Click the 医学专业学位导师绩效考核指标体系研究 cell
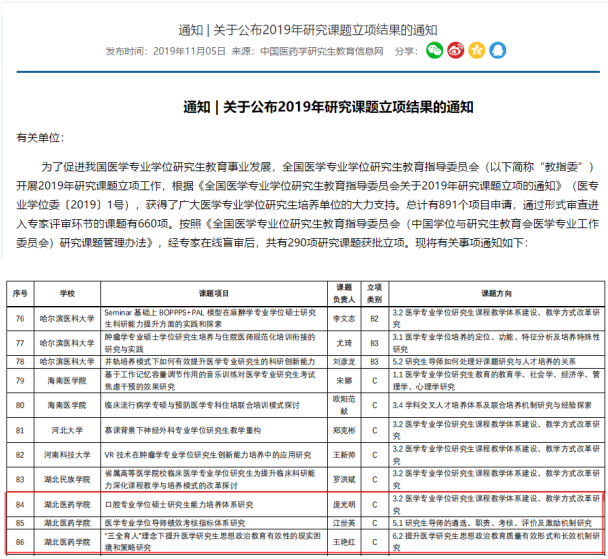Screen dimensions: 608x559 pyautogui.click(x=214, y=523)
